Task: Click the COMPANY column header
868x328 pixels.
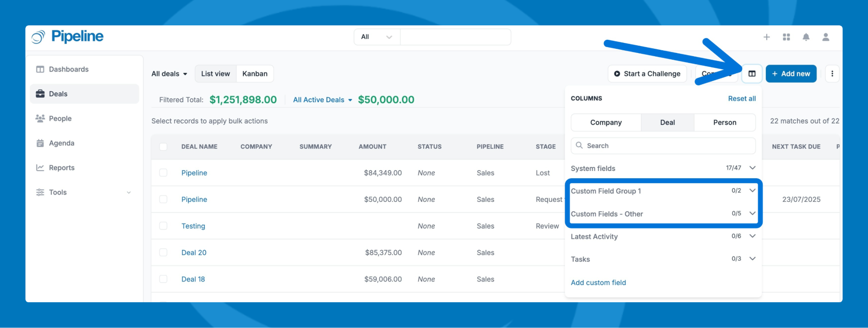Action: point(256,147)
